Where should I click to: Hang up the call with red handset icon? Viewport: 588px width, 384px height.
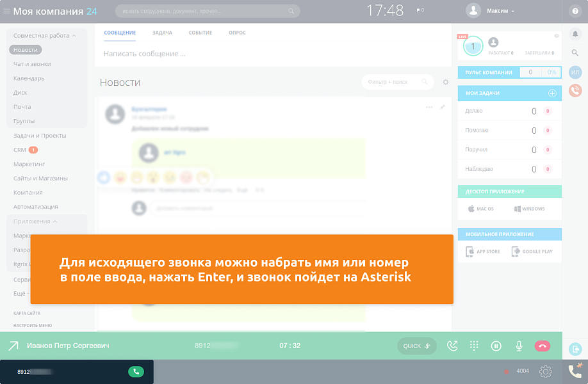543,346
